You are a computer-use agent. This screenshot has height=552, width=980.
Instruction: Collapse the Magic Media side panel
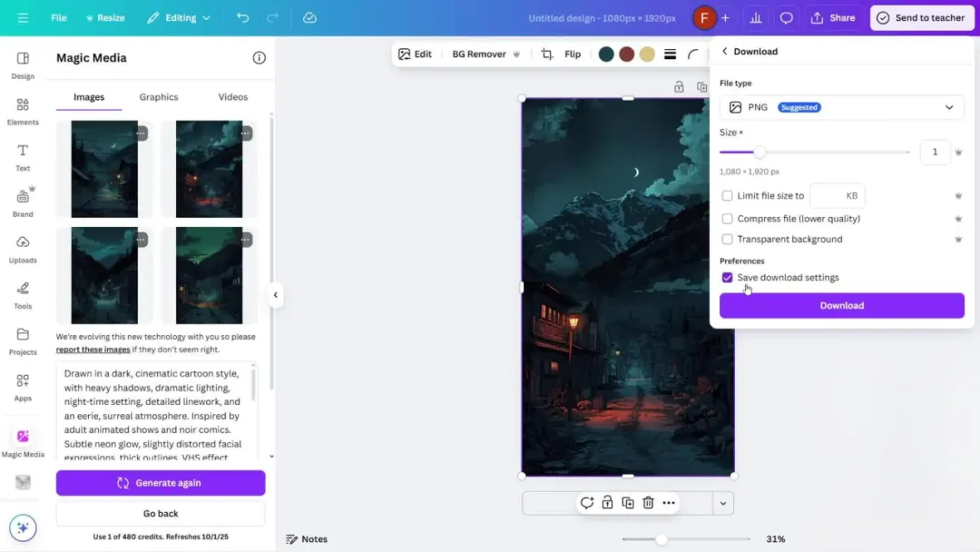[276, 295]
